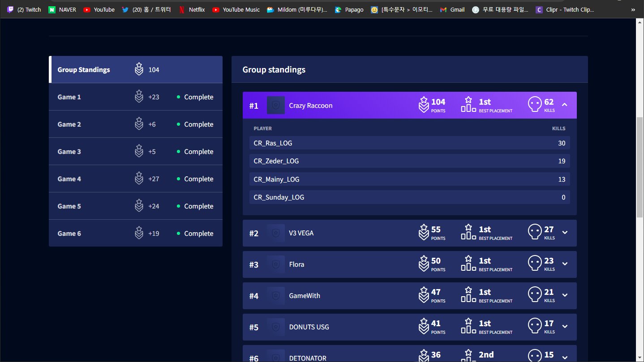Select the CR_Ras_LOG player row
Image resolution: width=644 pixels, height=362 pixels.
tap(410, 143)
